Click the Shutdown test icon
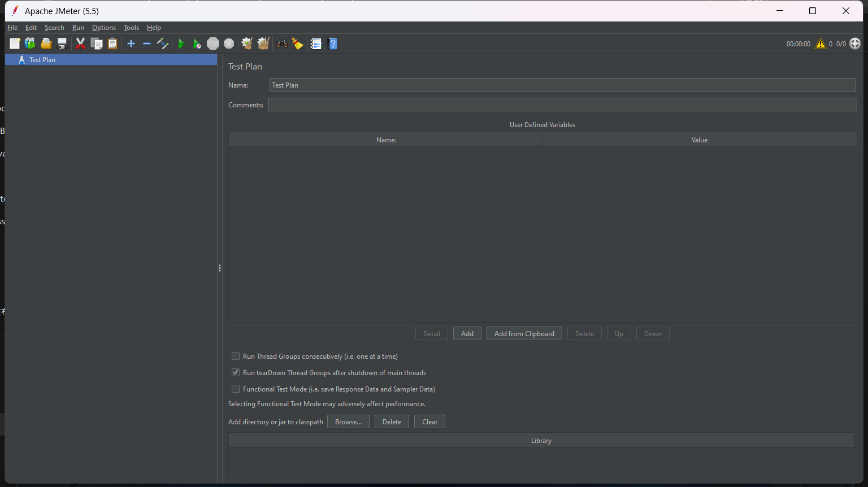This screenshot has width=868, height=487. [229, 44]
